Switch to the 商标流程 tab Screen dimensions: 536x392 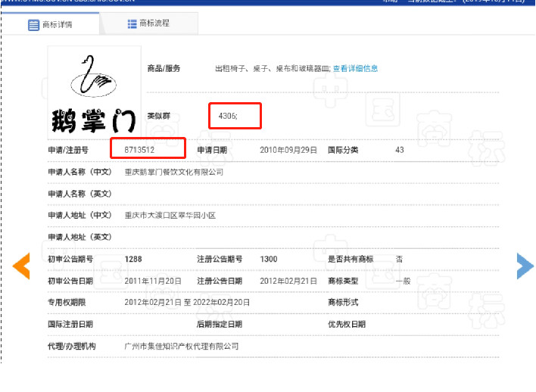[x=148, y=23]
